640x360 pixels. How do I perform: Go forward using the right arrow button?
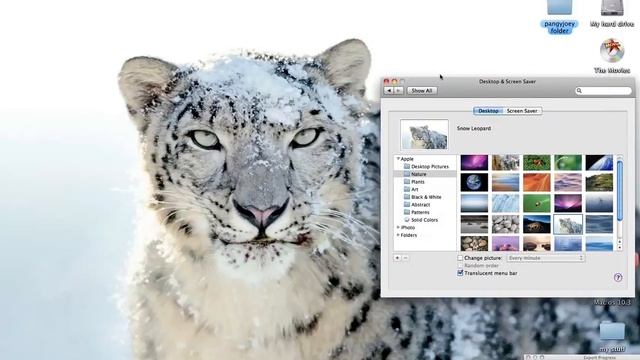click(x=399, y=91)
